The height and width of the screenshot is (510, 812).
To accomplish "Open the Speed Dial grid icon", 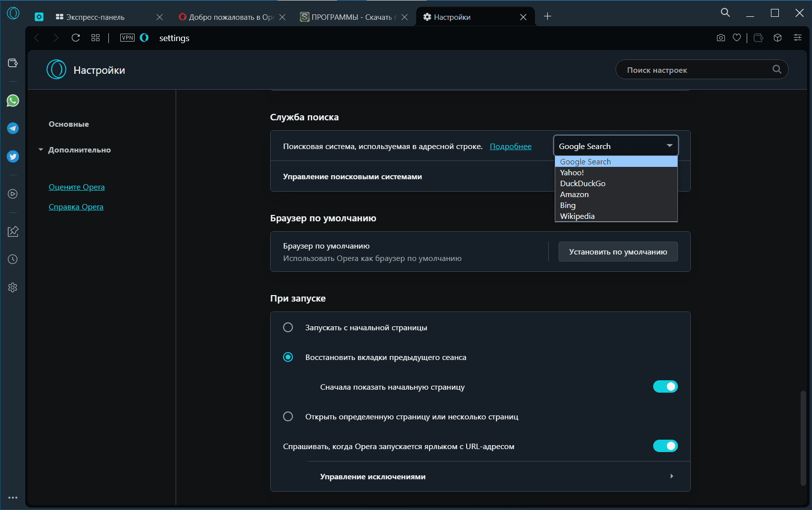I will [96, 38].
